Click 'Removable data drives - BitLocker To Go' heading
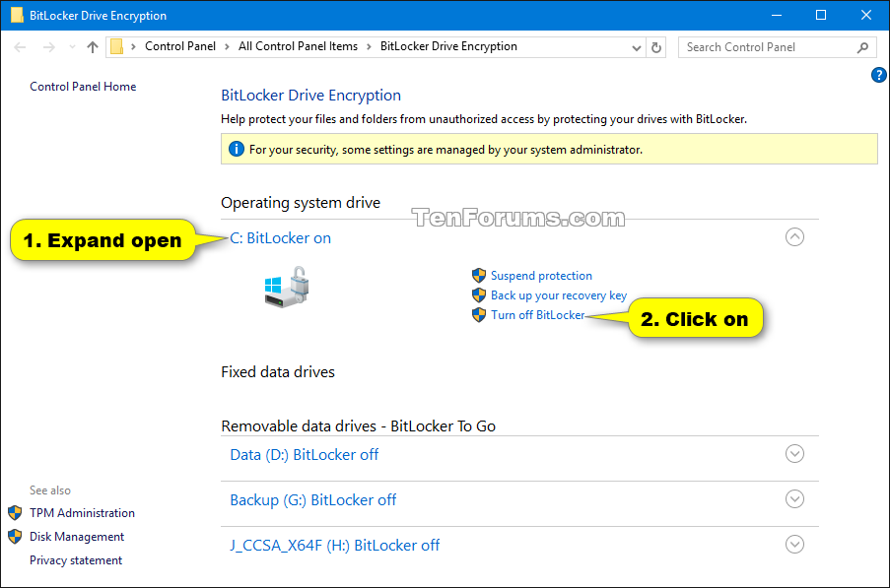Image resolution: width=890 pixels, height=588 pixels. point(358,425)
